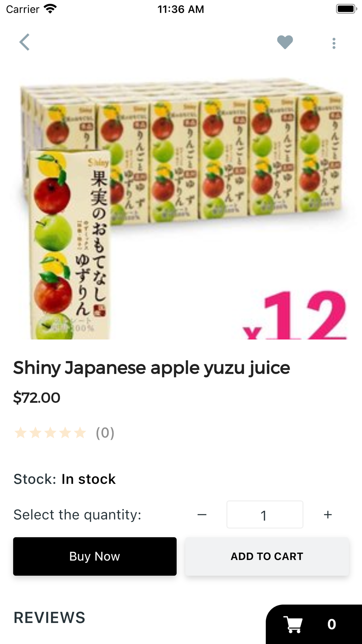Open the three-dot more options menu
362x644 pixels.
coord(334,43)
